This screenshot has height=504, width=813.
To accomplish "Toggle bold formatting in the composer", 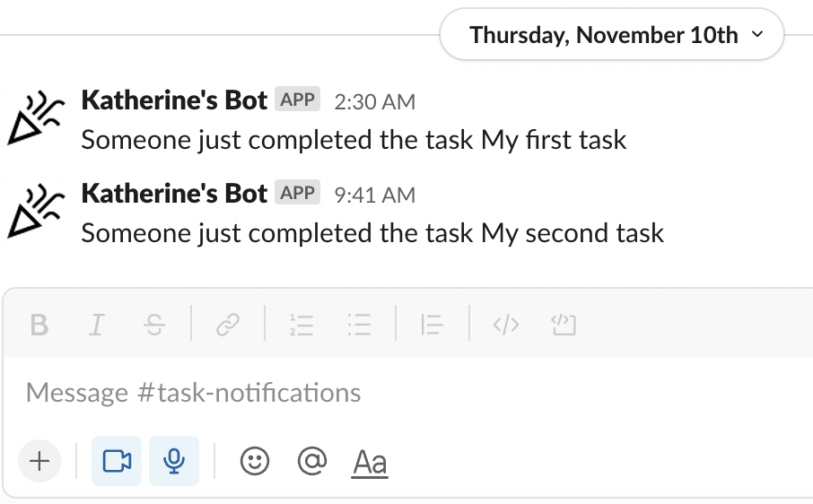I will pyautogui.click(x=39, y=325).
